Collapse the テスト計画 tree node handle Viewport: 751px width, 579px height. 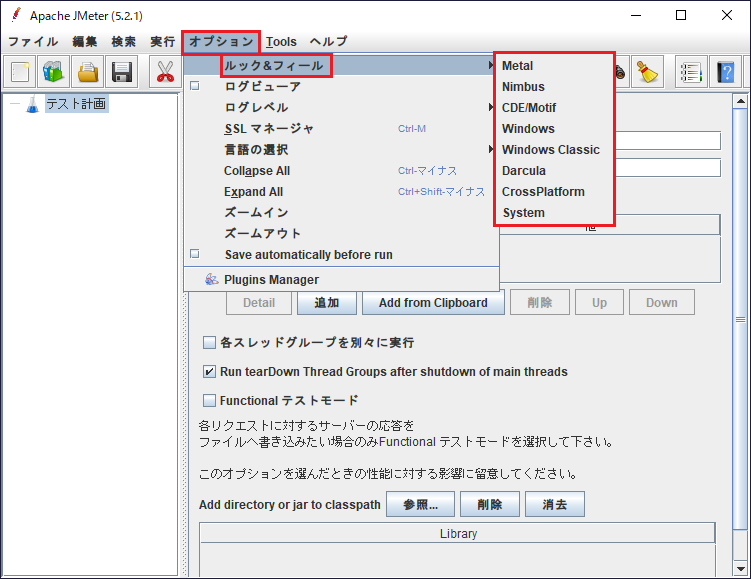15,104
